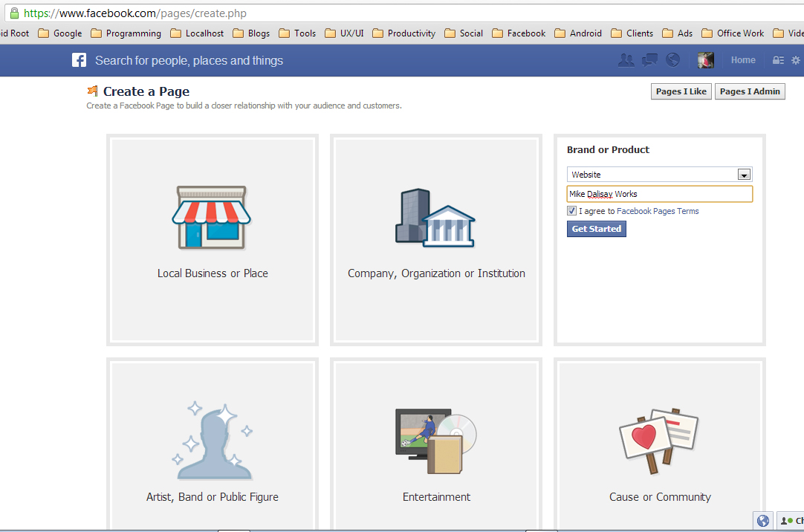Click the page name field 'Mike Dalisay Works'
804x532 pixels.
[x=659, y=194]
